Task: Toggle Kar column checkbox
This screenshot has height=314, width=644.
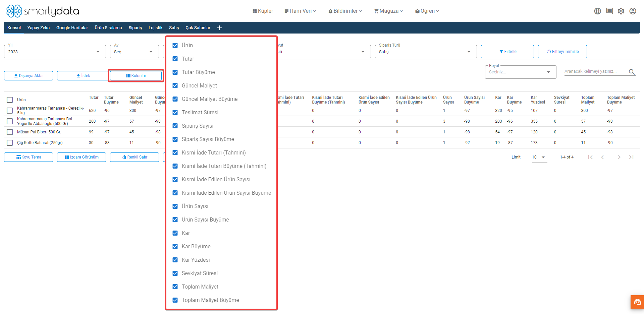Action: [175, 233]
